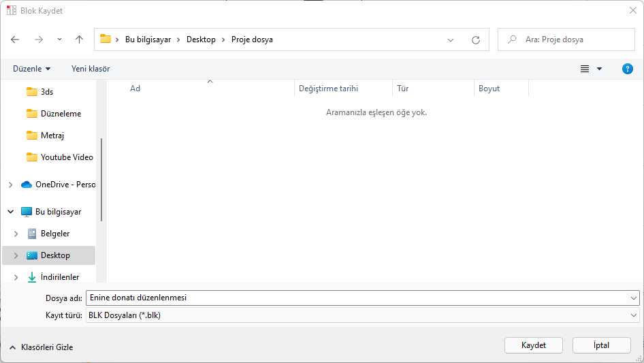The width and height of the screenshot is (644, 363).
Task: Open the view options dropdown arrow
Action: tap(599, 69)
